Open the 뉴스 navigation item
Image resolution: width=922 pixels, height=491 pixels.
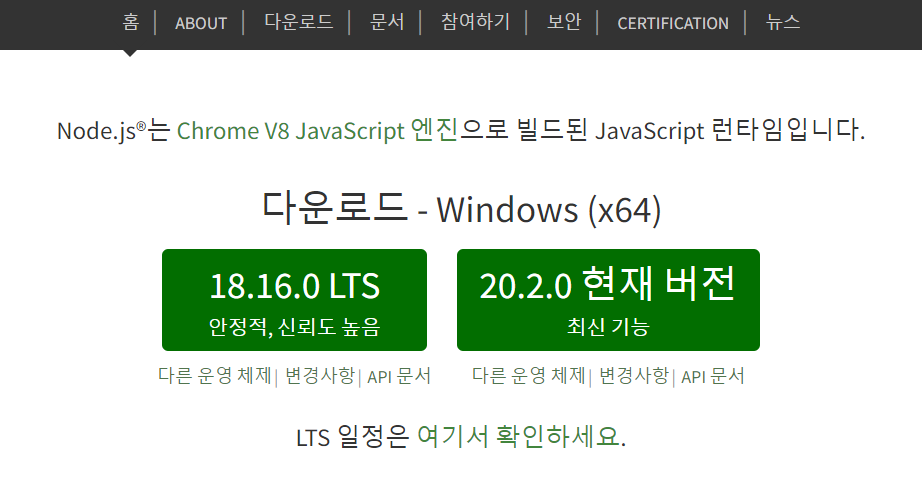click(783, 22)
